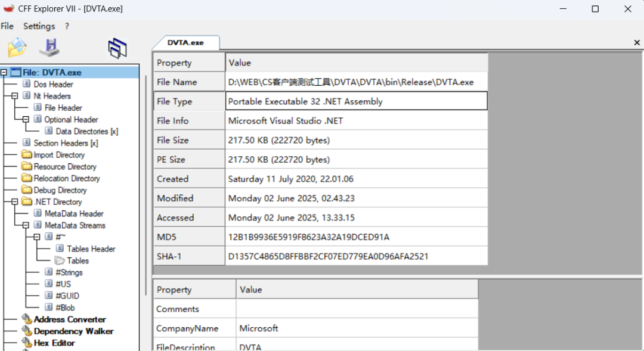Click the File Size value cell
Screen dimensions: 644x351
coord(357,140)
